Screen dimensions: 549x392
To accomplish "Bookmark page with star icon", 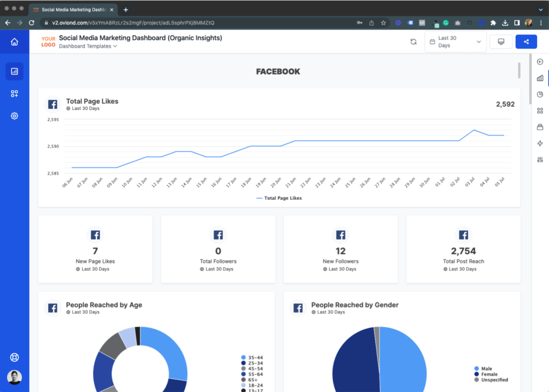I will pos(383,22).
